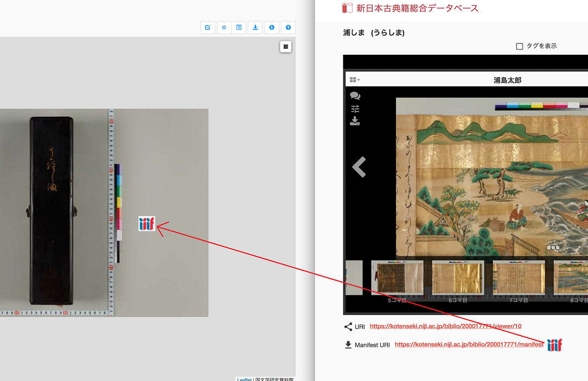
Task: Click the black square stop button
Action: point(286,47)
